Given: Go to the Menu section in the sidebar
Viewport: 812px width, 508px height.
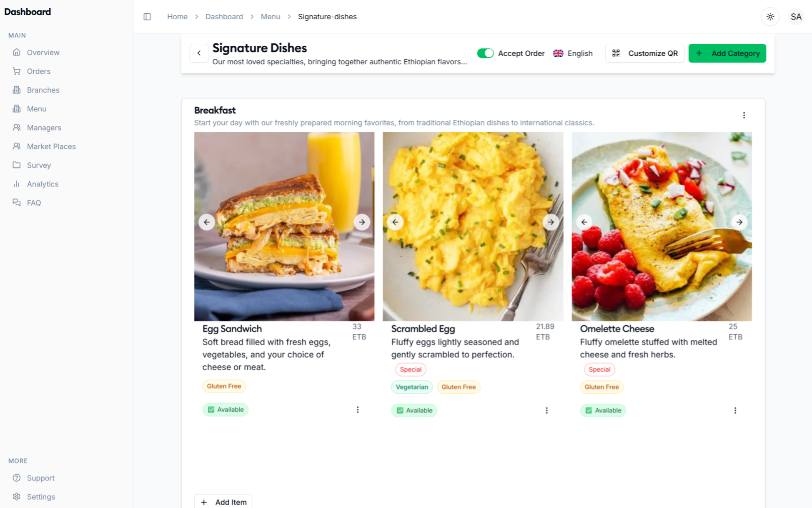Looking at the screenshot, I should 37,108.
